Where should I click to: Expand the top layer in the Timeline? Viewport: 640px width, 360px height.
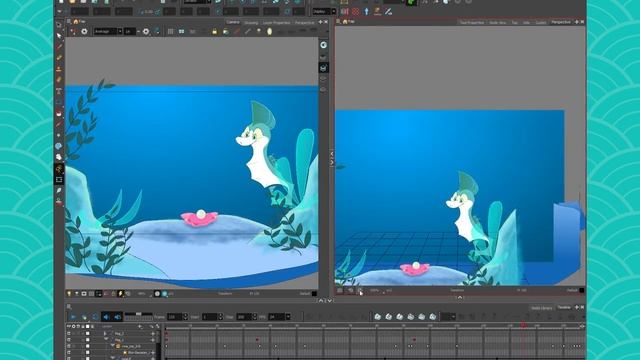tap(105, 333)
